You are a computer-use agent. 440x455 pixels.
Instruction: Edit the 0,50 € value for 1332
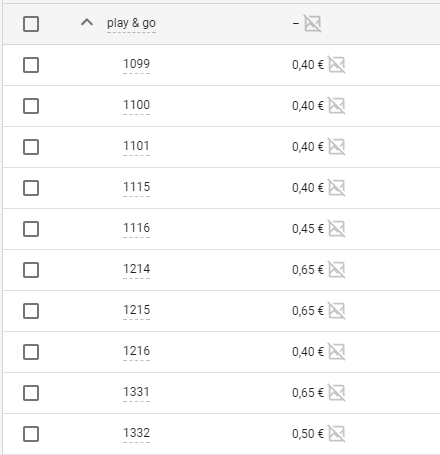308,434
